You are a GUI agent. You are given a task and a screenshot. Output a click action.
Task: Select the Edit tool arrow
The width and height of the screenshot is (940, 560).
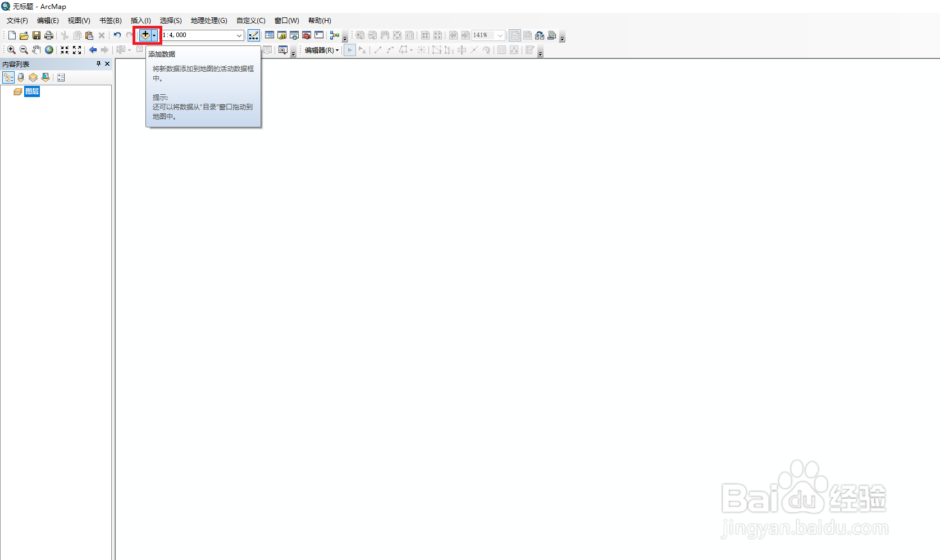pos(349,50)
